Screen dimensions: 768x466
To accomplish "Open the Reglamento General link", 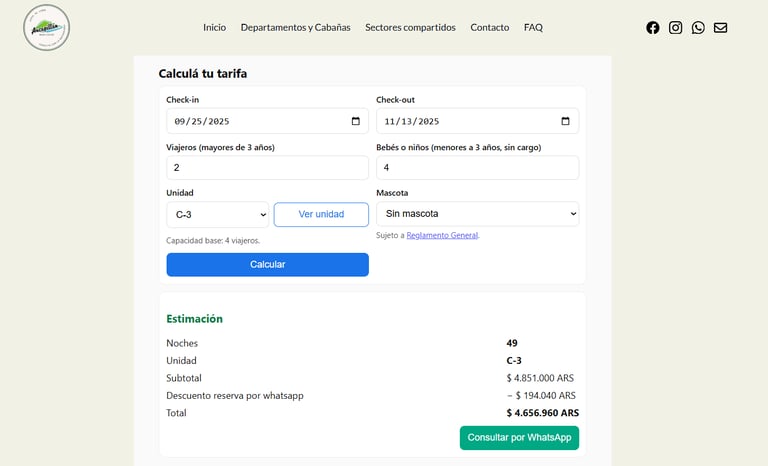I will pyautogui.click(x=442, y=236).
